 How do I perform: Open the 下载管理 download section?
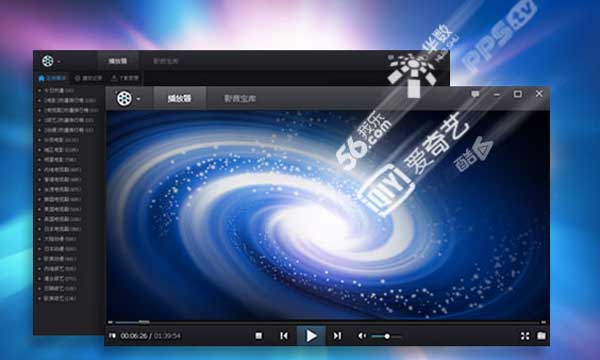tap(125, 78)
